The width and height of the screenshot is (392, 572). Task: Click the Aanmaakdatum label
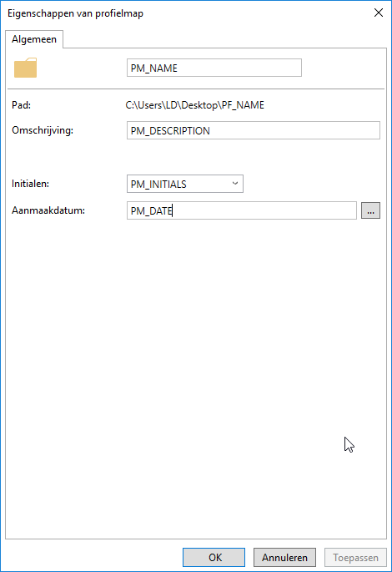pyautogui.click(x=48, y=210)
